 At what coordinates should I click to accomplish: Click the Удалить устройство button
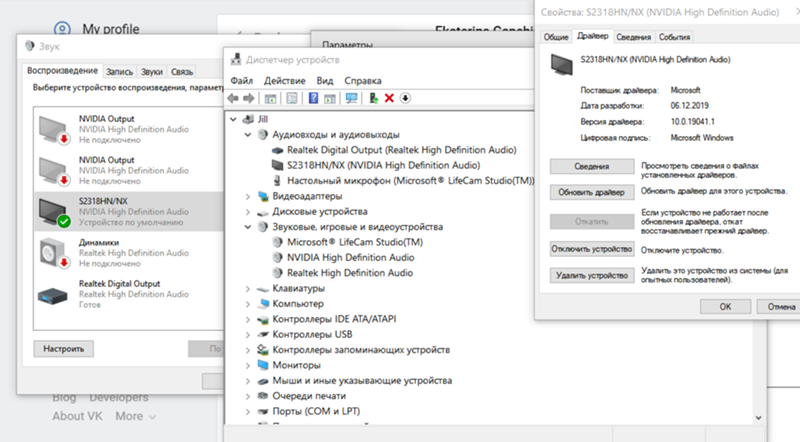click(592, 276)
